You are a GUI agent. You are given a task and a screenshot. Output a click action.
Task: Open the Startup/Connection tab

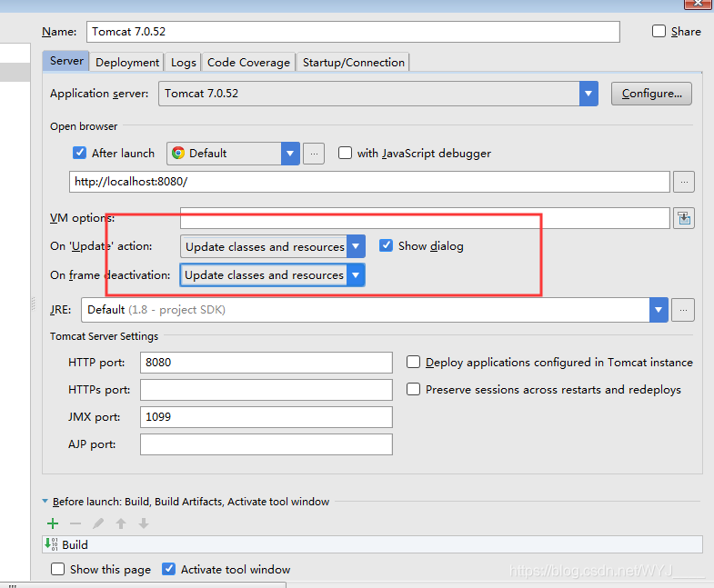click(353, 63)
